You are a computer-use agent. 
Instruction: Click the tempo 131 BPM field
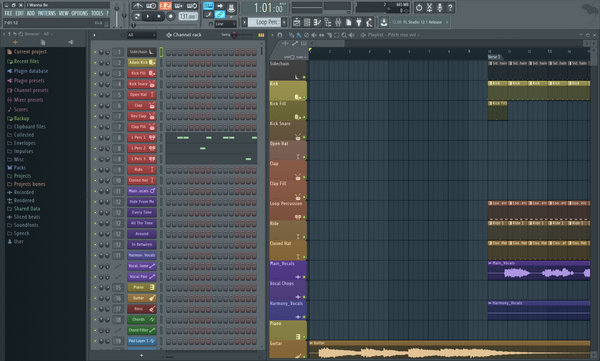click(188, 16)
